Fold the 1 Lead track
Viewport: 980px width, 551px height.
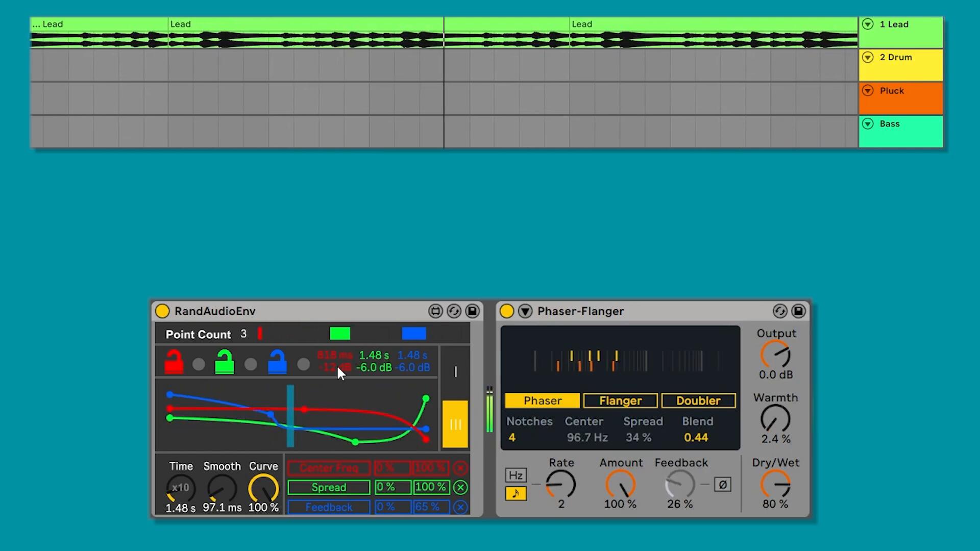tap(868, 24)
